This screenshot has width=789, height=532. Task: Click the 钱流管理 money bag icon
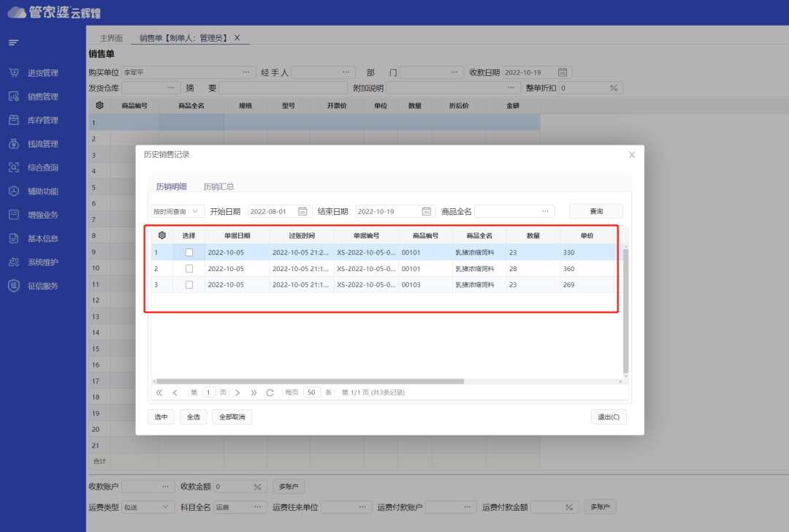pyautogui.click(x=13, y=144)
